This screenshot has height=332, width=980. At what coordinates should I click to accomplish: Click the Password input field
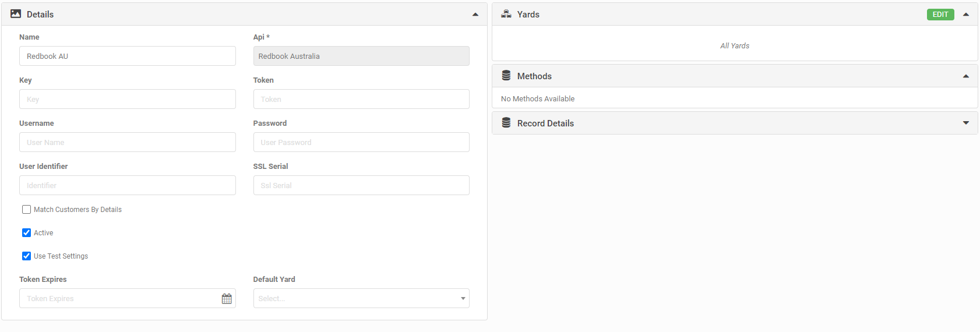[x=361, y=143]
